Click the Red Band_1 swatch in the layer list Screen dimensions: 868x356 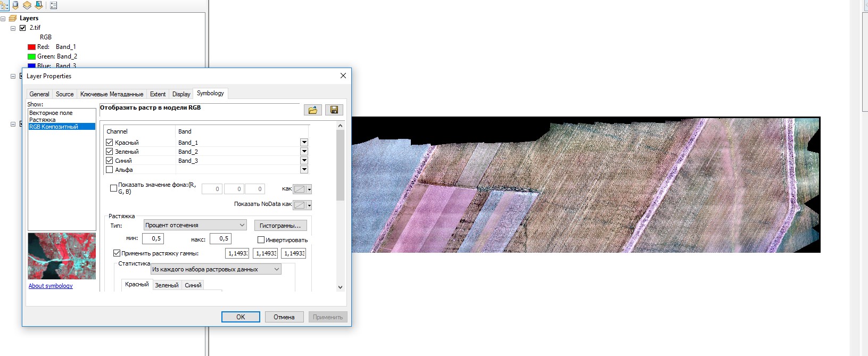click(x=31, y=47)
